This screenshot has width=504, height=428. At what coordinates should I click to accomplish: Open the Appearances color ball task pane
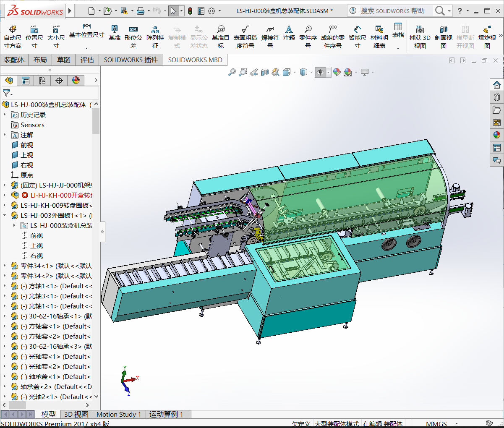click(x=497, y=135)
